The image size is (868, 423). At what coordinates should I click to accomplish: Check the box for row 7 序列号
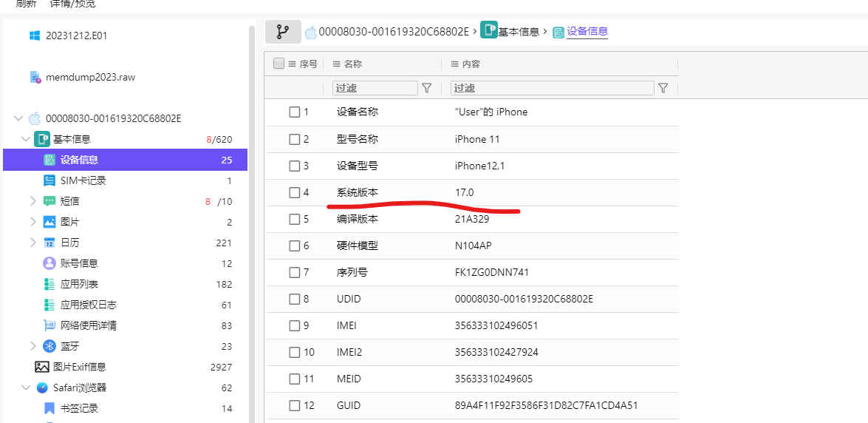coord(295,272)
